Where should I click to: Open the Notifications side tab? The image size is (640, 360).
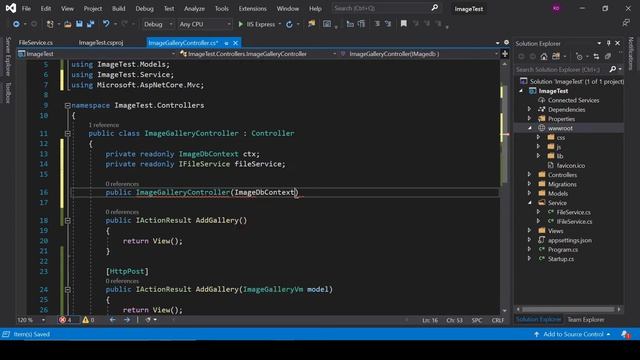point(631,53)
